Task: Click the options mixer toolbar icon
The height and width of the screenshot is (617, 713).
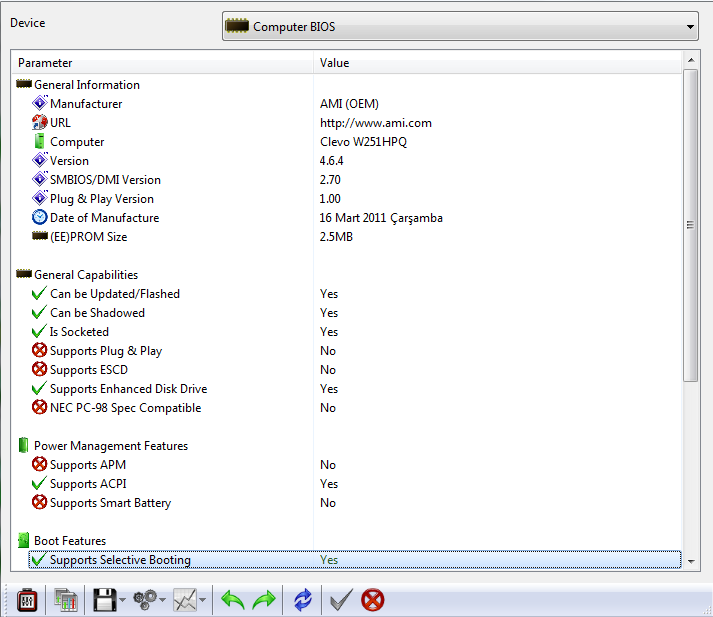Action: click(x=27, y=600)
